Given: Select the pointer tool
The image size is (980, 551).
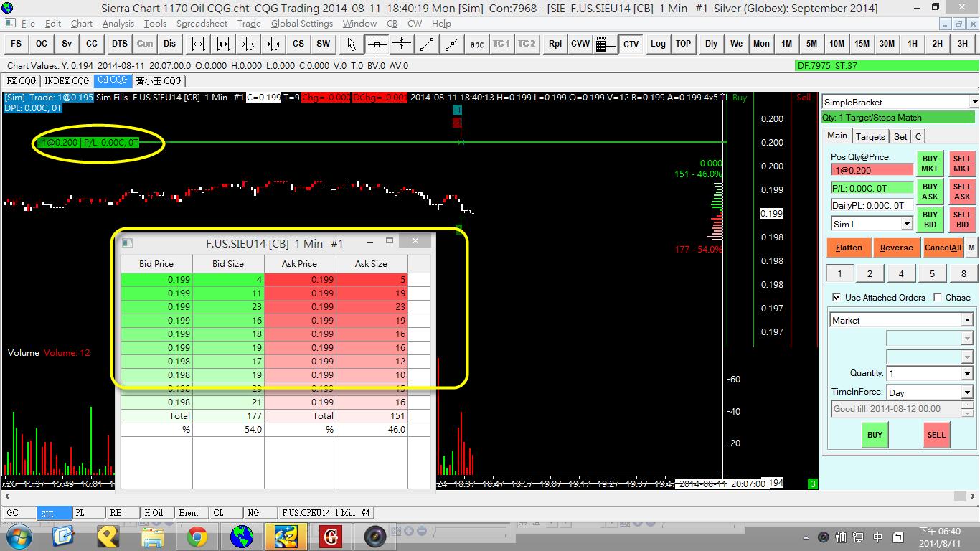Looking at the screenshot, I should (x=352, y=44).
